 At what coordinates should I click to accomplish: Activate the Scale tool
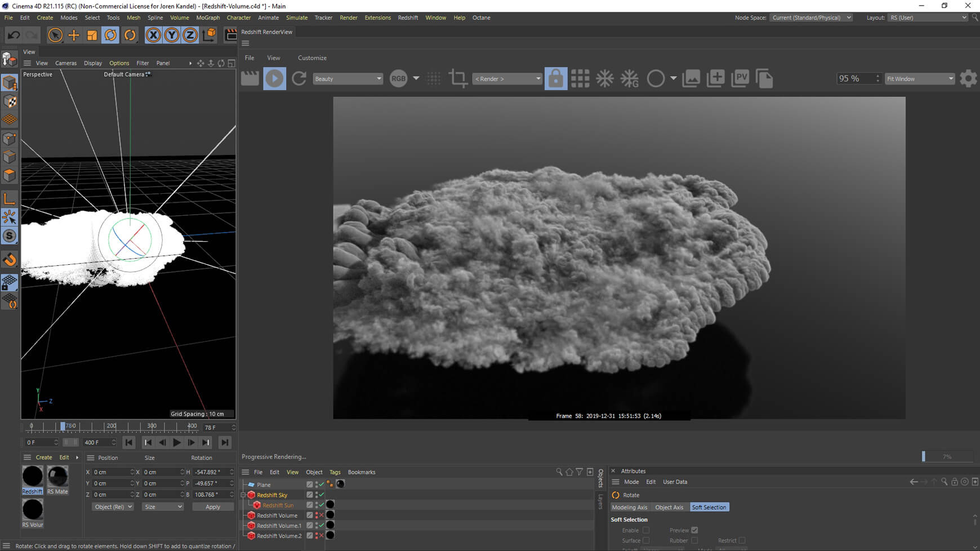point(92,35)
